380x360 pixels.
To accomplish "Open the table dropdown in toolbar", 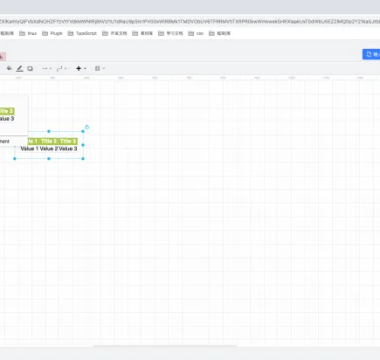I will coord(100,68).
